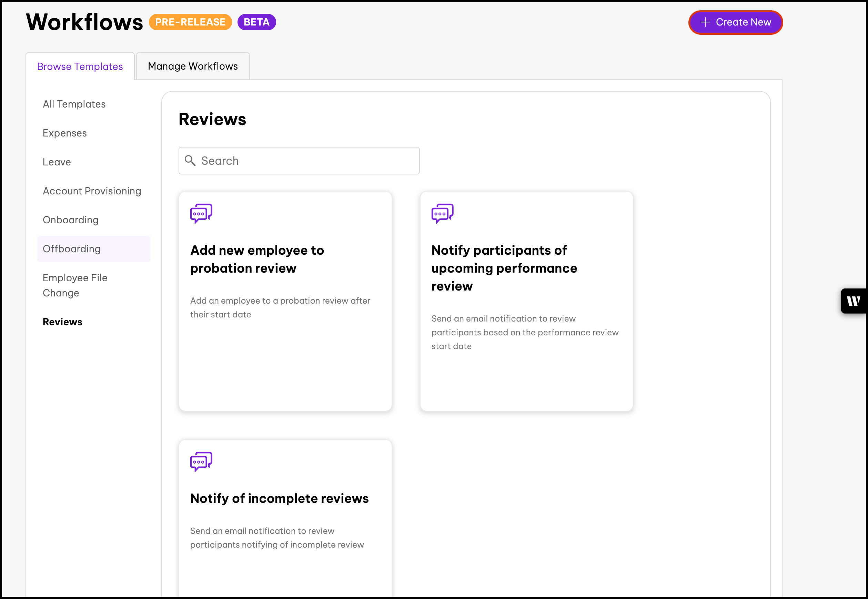
Task: Select the Browse Templates tab
Action: (80, 67)
